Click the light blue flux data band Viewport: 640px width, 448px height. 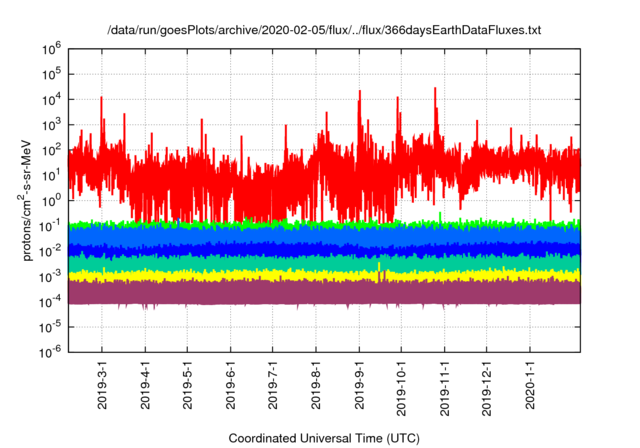(324, 235)
